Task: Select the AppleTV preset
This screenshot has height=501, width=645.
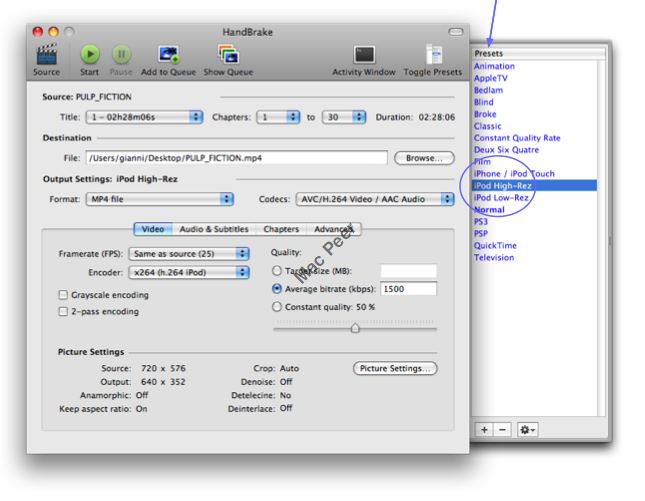Action: pyautogui.click(x=490, y=78)
